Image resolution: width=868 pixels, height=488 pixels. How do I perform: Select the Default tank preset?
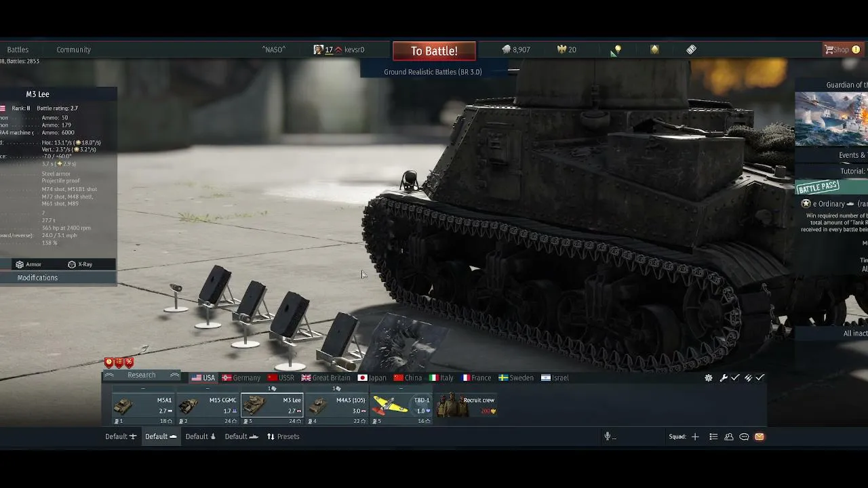(x=161, y=436)
